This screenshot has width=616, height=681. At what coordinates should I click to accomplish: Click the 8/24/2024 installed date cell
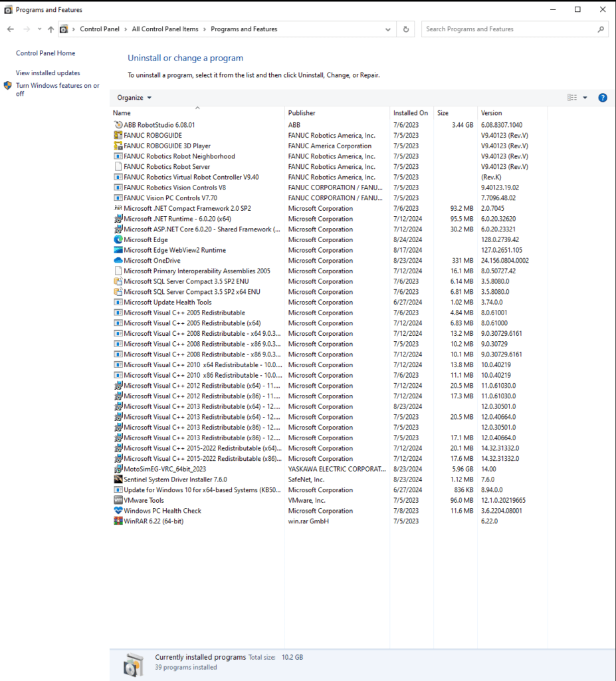[407, 239]
